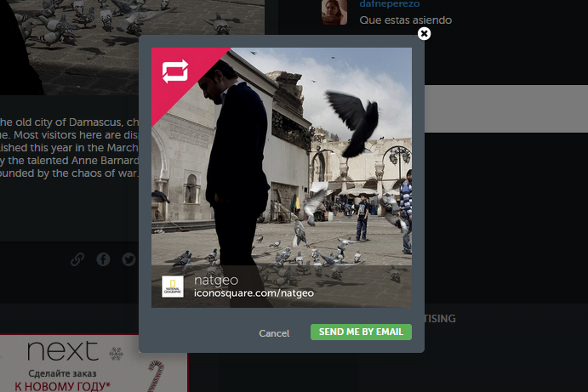Open dafneperezo's avatar picture

(x=334, y=12)
